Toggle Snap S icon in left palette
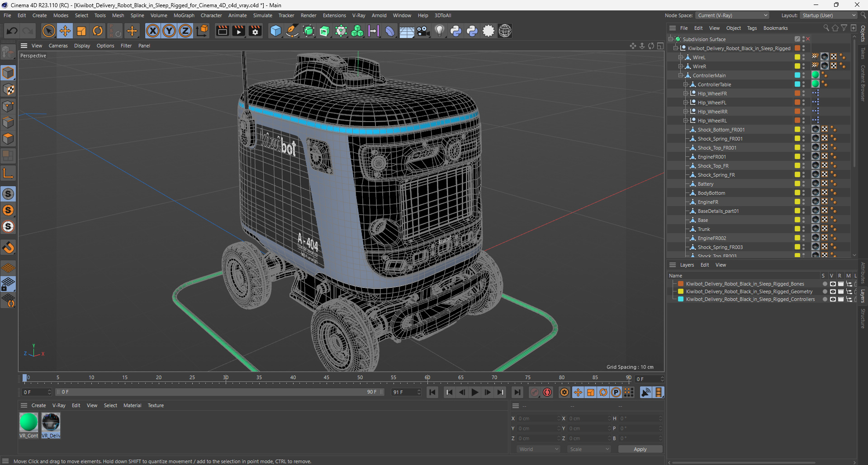 click(x=8, y=194)
